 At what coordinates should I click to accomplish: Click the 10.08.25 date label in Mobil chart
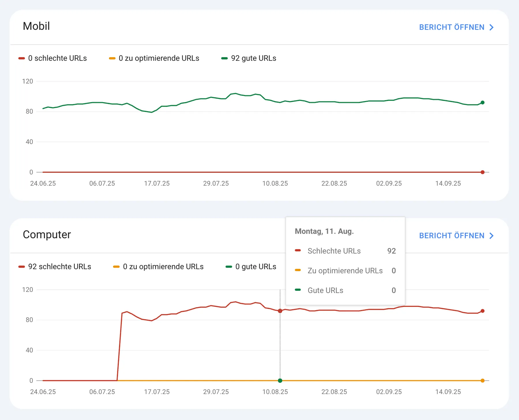pyautogui.click(x=275, y=183)
